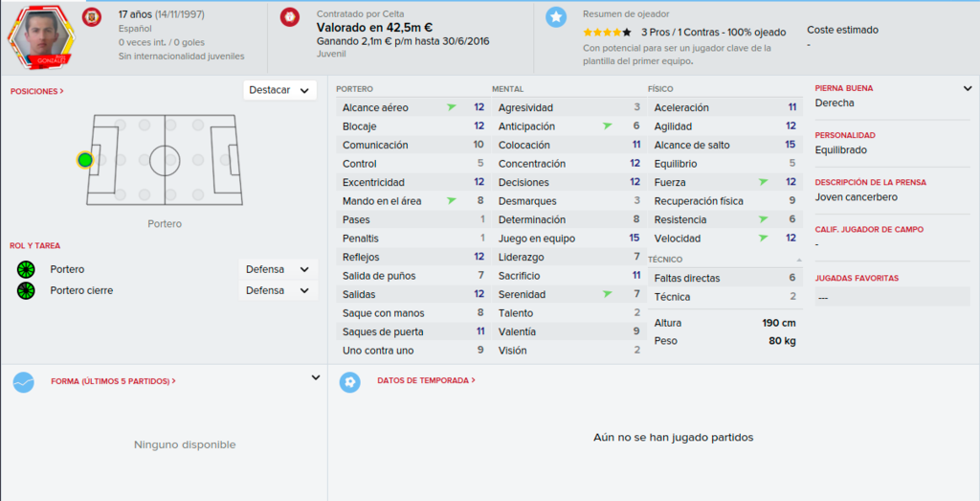Click the Celta club badge icon

pyautogui.click(x=289, y=17)
